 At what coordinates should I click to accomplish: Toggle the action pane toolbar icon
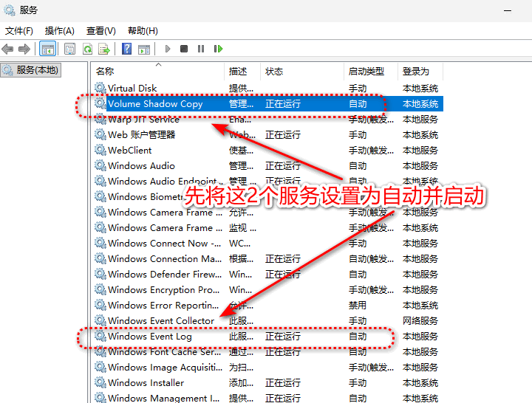(x=144, y=49)
